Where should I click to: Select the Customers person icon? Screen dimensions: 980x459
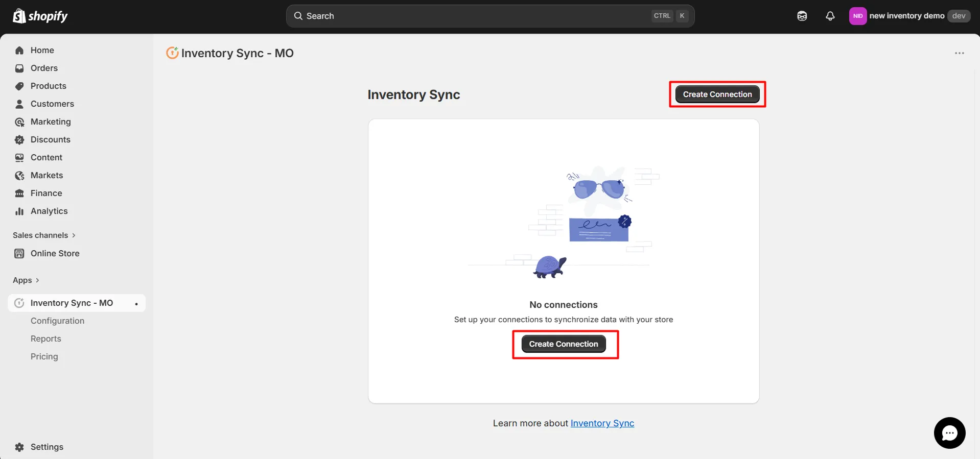pyautogui.click(x=19, y=104)
